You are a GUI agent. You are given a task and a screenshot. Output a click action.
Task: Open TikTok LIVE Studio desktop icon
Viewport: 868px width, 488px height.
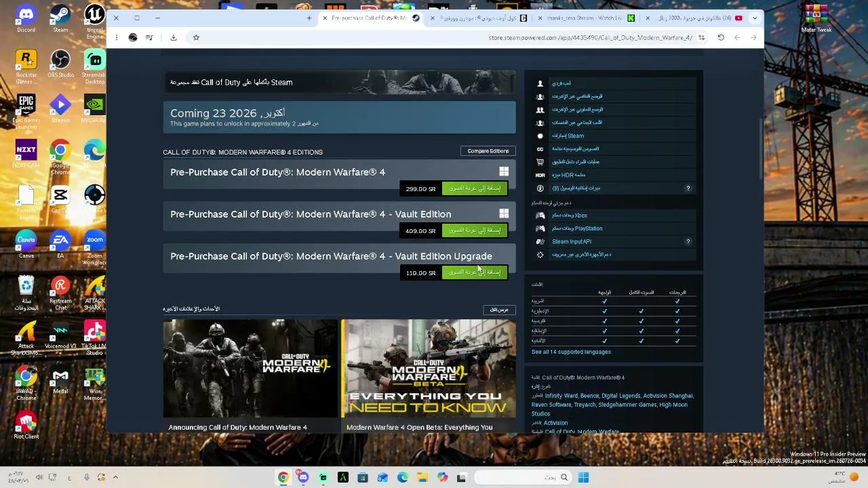point(94,338)
